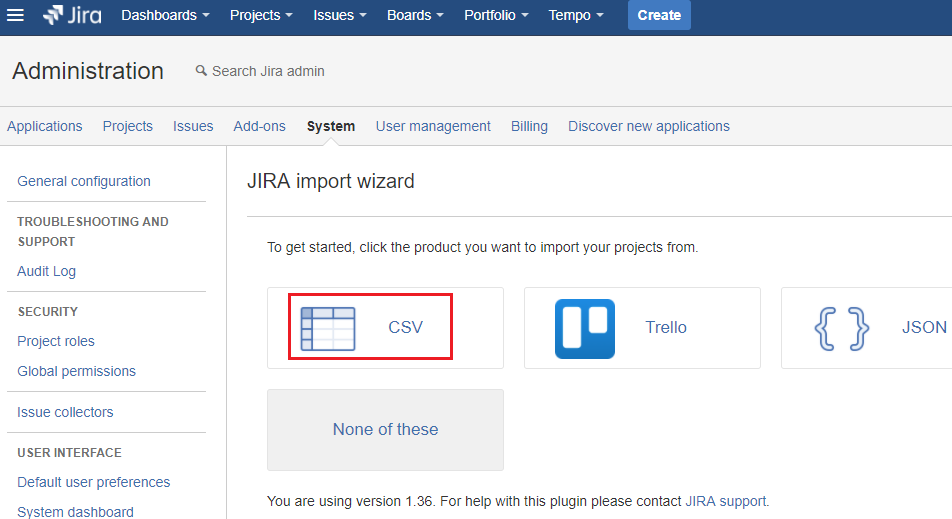Expand the Boards dropdown menu

pyautogui.click(x=415, y=15)
